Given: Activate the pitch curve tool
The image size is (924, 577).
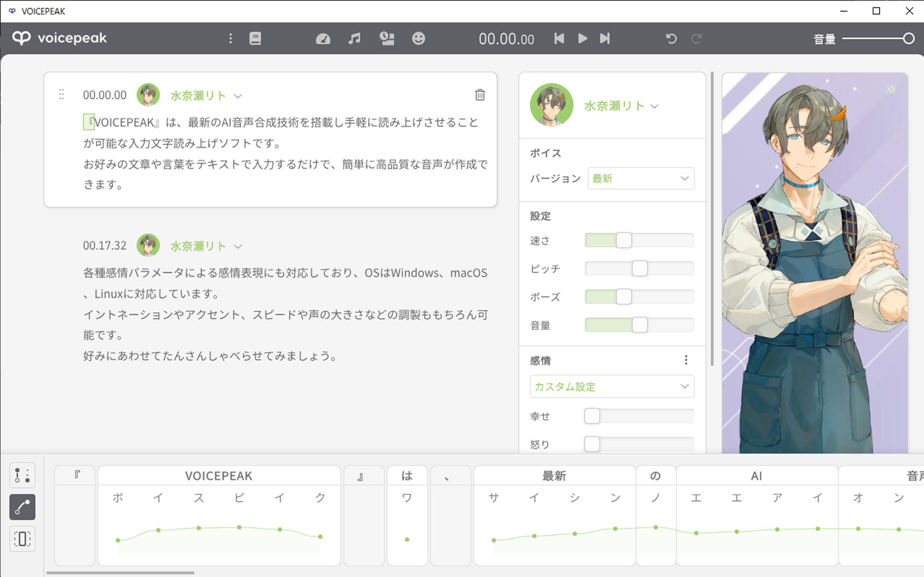Looking at the screenshot, I should point(22,507).
